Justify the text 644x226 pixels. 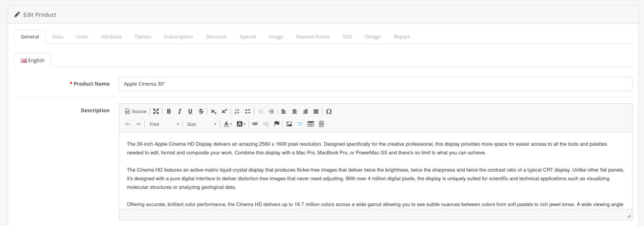click(316, 111)
